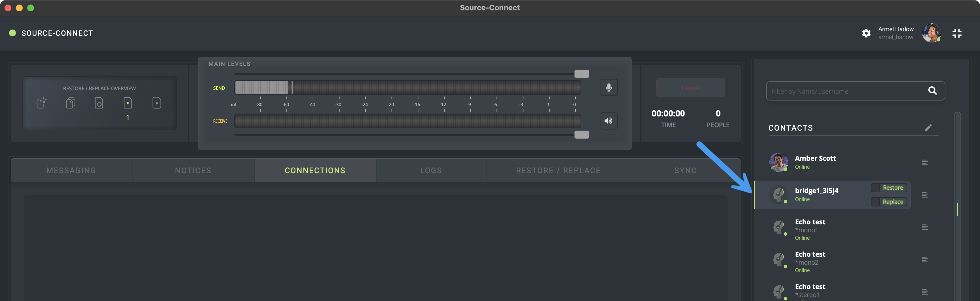Click the search magnifier icon

point(932,91)
